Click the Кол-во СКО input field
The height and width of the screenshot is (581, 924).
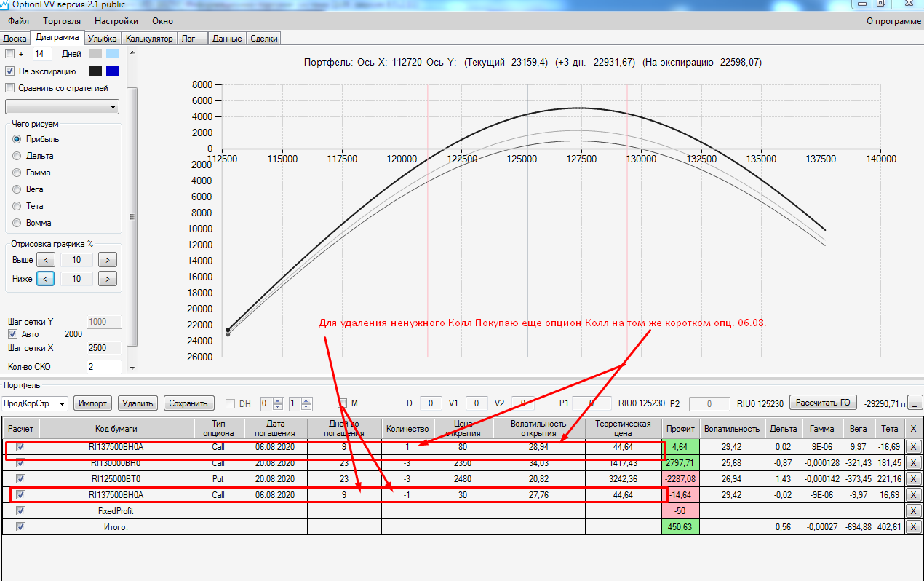(x=104, y=367)
